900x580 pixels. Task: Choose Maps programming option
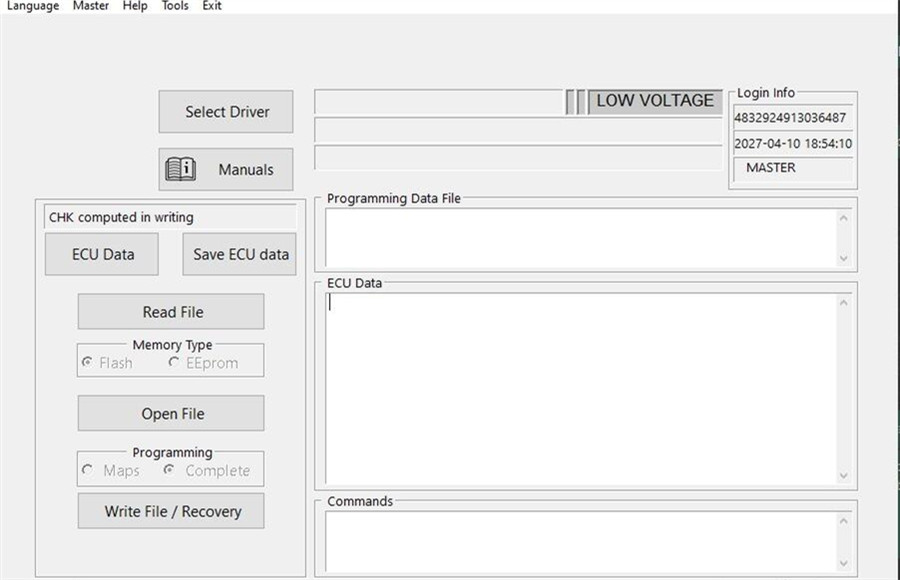click(x=111, y=470)
